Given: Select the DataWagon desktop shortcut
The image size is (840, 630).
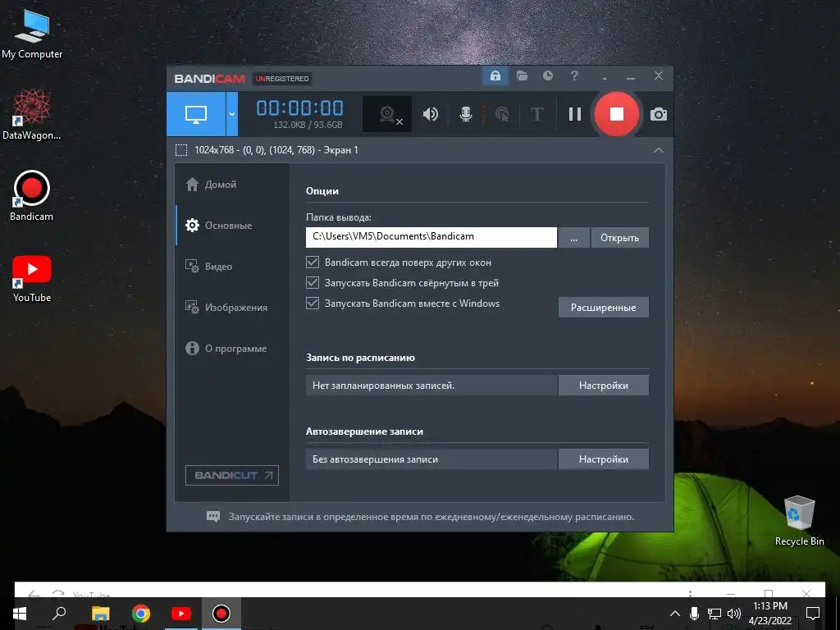Looking at the screenshot, I should click(32, 115).
